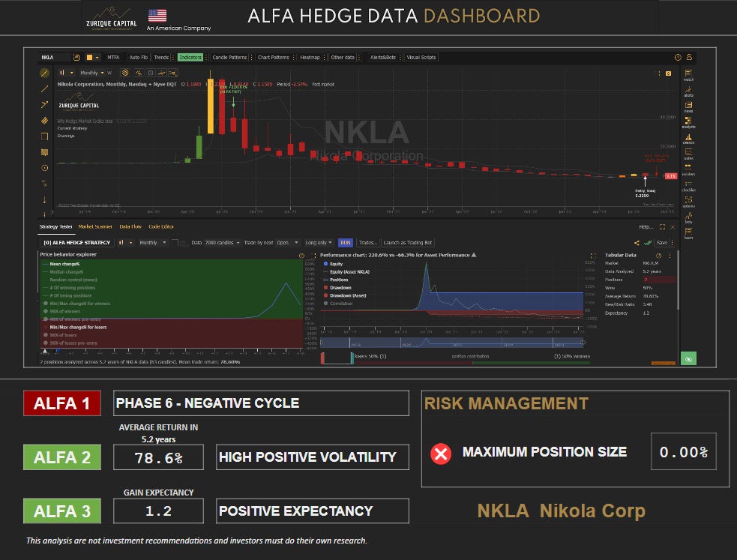This screenshot has width=737, height=560.
Task: Click the active pencil draw tool
Action: point(45,73)
